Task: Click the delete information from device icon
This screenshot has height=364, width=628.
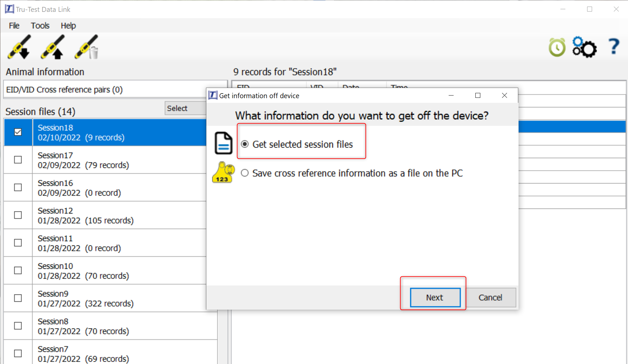Action: click(86, 47)
